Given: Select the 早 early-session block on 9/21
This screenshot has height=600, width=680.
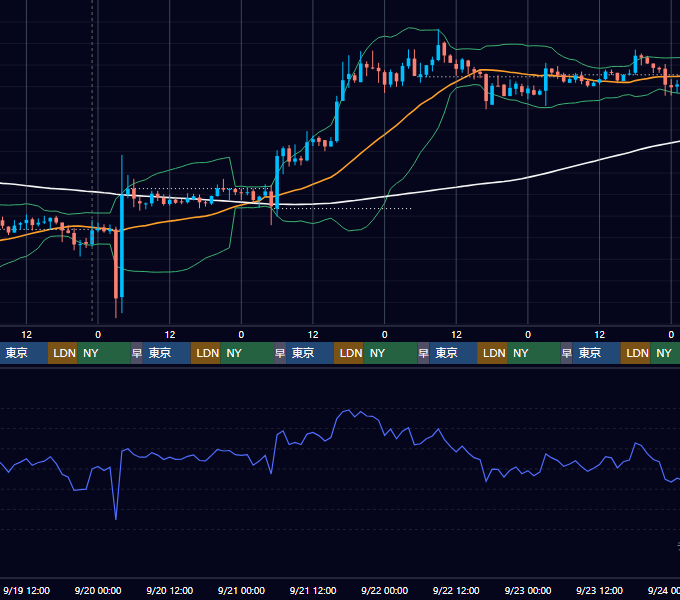Looking at the screenshot, I should [280, 353].
